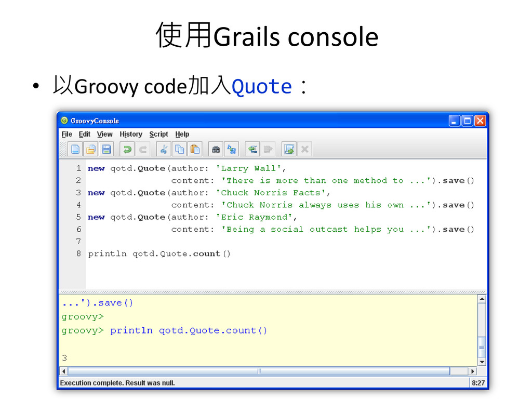Screen dimensions: 532x399
Task: Click the Replace text icon
Action: click(231, 149)
